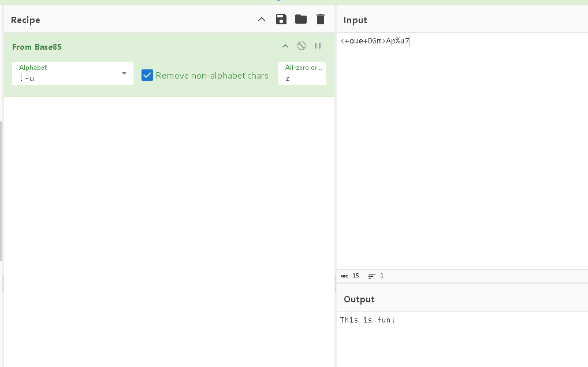588x367 pixels.
Task: Click the Input panel heading
Action: coord(355,20)
